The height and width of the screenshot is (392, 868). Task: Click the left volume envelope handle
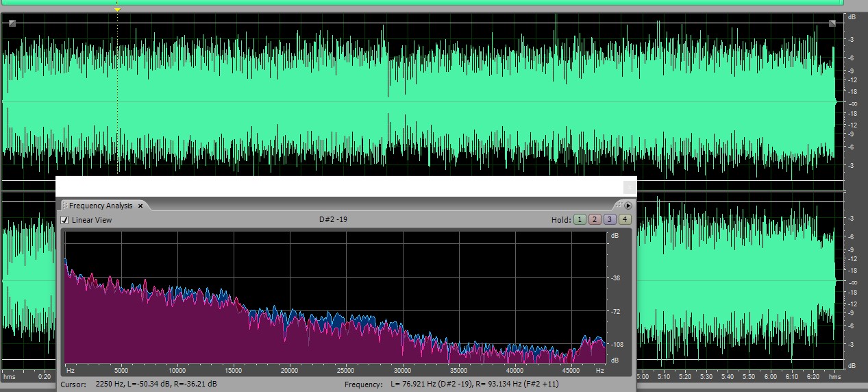12,23
